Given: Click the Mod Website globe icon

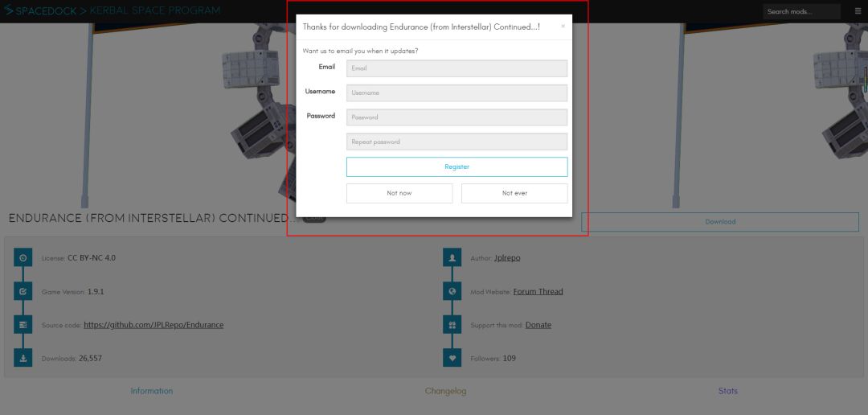Looking at the screenshot, I should pyautogui.click(x=452, y=291).
